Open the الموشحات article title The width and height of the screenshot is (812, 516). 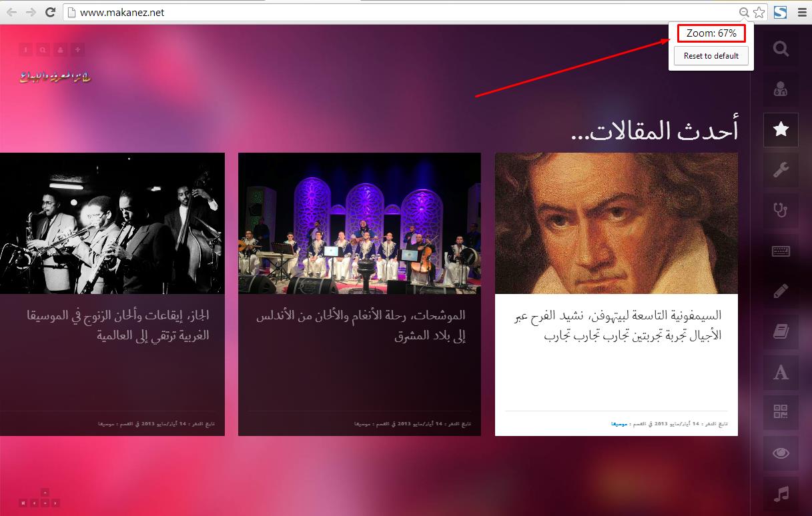tap(361, 325)
